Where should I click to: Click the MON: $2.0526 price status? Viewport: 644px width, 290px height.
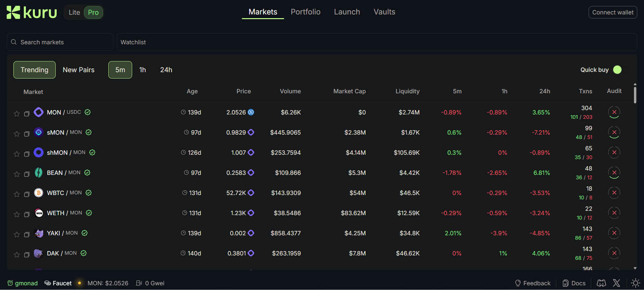[108, 283]
